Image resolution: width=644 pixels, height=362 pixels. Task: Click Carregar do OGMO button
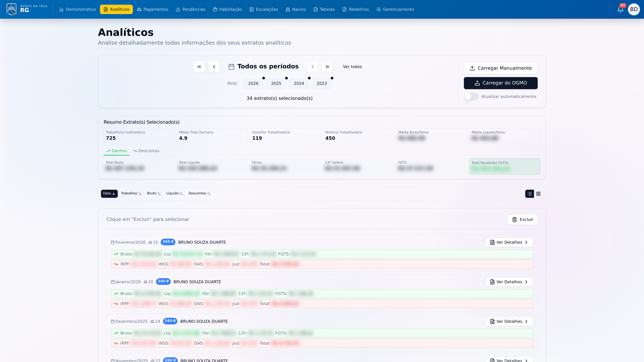coord(500,83)
